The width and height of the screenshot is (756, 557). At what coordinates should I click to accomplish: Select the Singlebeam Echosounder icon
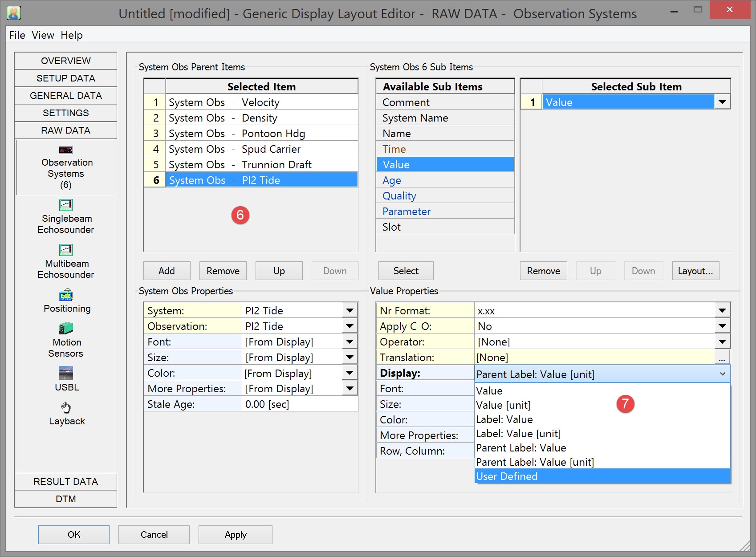click(66, 205)
